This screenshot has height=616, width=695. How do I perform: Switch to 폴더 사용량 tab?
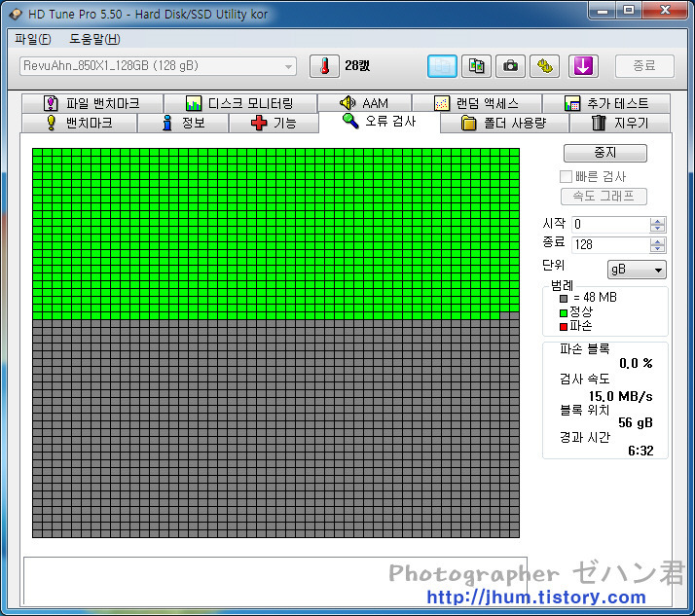pyautogui.click(x=504, y=123)
